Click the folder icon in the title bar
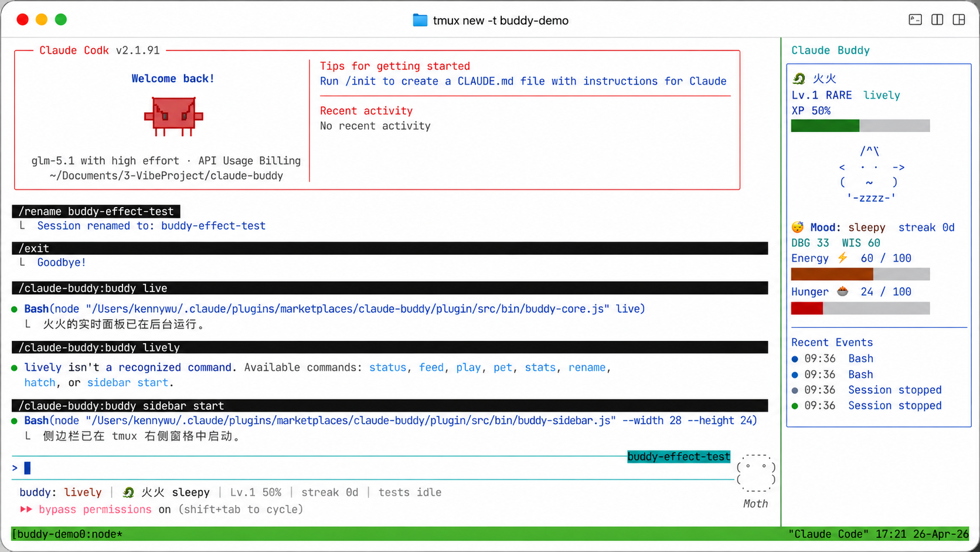The height and width of the screenshot is (552, 980). [x=420, y=19]
